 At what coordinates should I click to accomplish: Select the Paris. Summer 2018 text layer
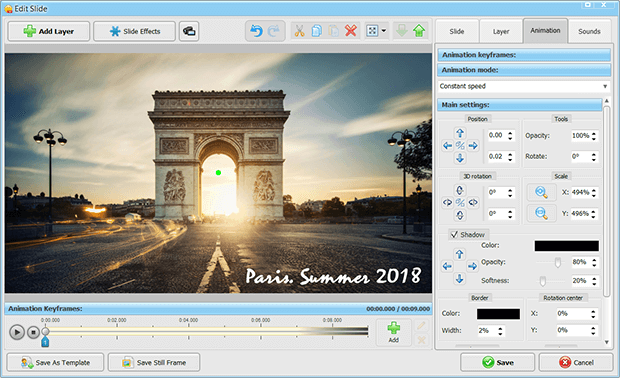pos(333,276)
